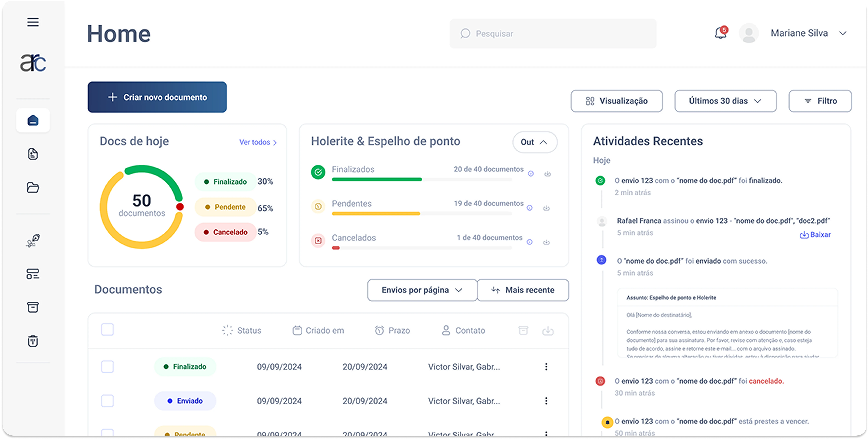The image size is (868, 439).
Task: Open the Espelho de ponto email preview
Action: (727, 323)
